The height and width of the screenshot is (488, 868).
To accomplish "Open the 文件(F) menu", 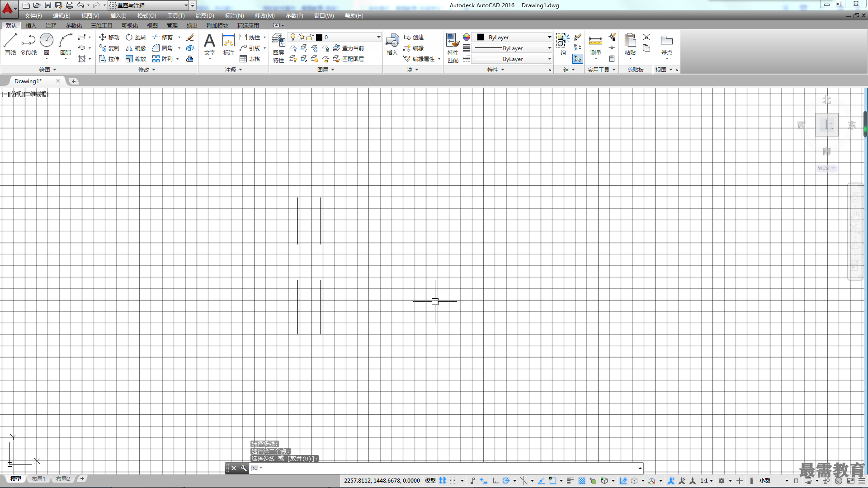I will tap(33, 15).
